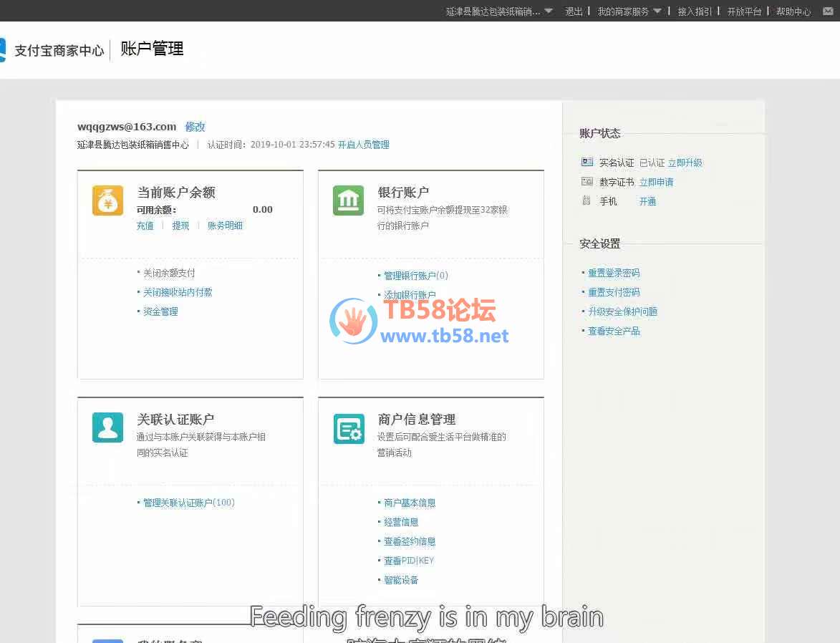Click the digital certificate icon

tap(587, 182)
